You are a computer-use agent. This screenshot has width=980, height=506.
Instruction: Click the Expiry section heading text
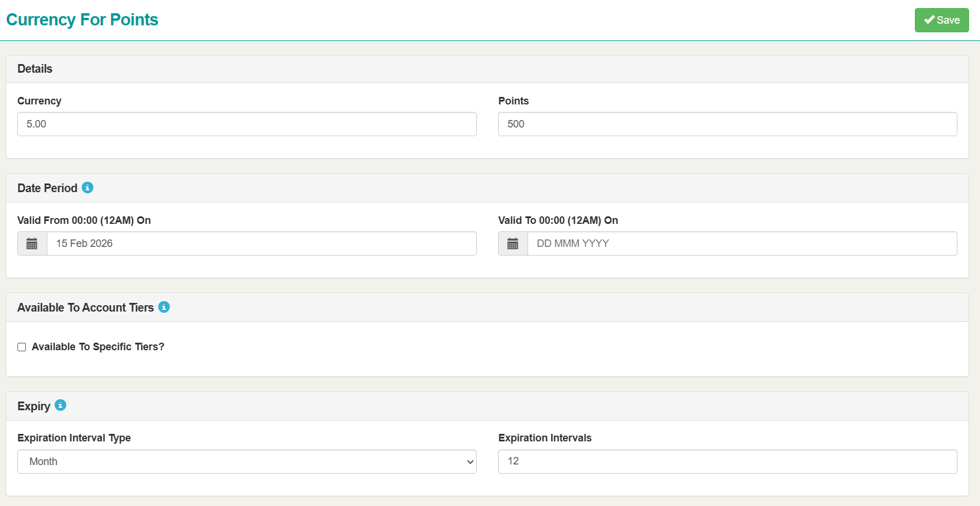pos(34,406)
